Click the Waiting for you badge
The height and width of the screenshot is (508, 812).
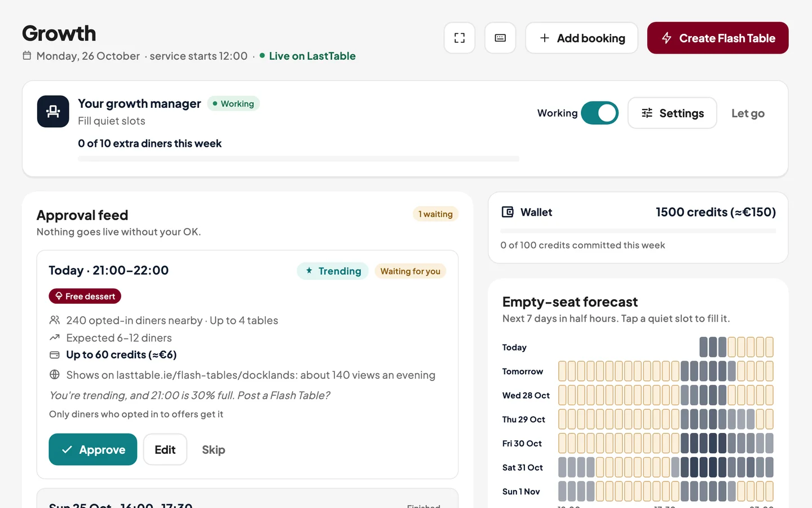(410, 271)
